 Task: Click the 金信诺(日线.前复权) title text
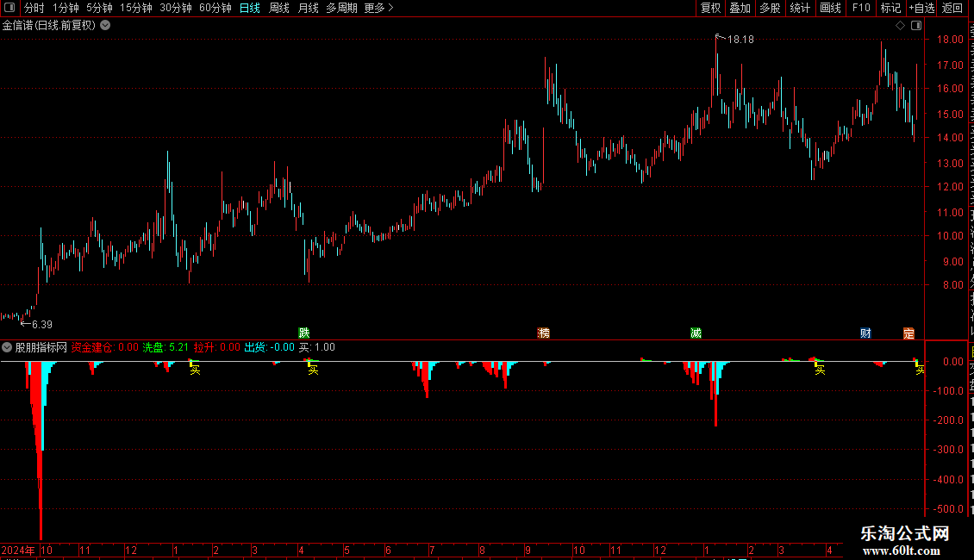click(x=49, y=26)
